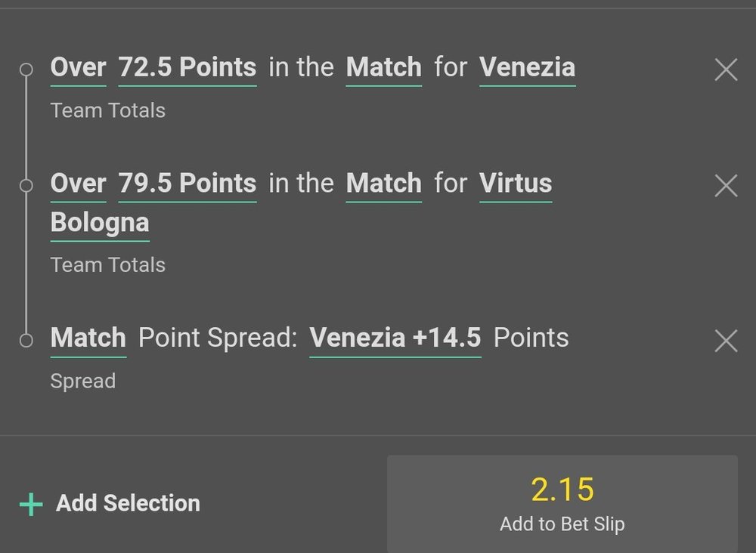Open the Venezia team selector in first selection
Screen dimensions: 756x553
(x=527, y=68)
